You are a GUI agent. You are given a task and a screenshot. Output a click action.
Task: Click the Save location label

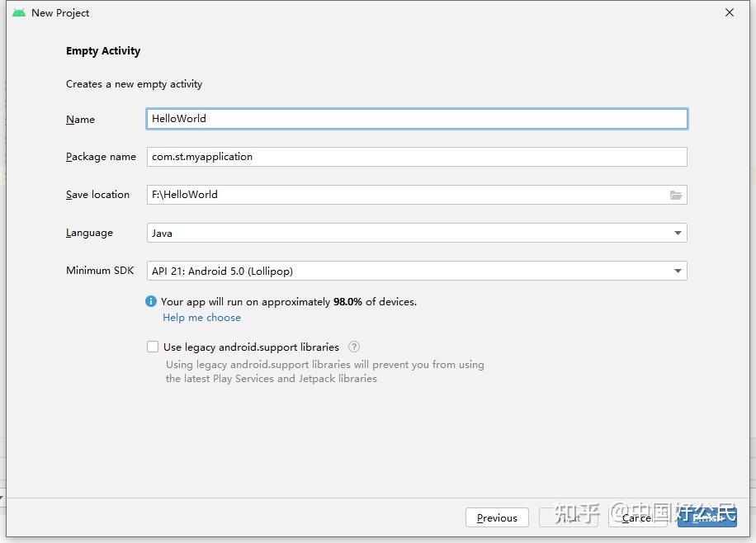pos(97,195)
